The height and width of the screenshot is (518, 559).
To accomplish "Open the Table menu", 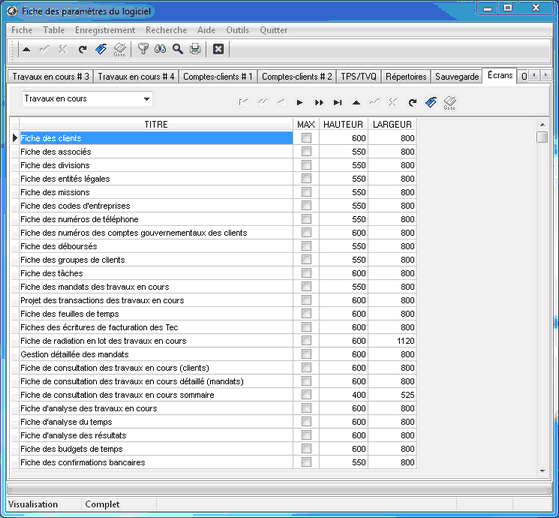I will point(53,30).
